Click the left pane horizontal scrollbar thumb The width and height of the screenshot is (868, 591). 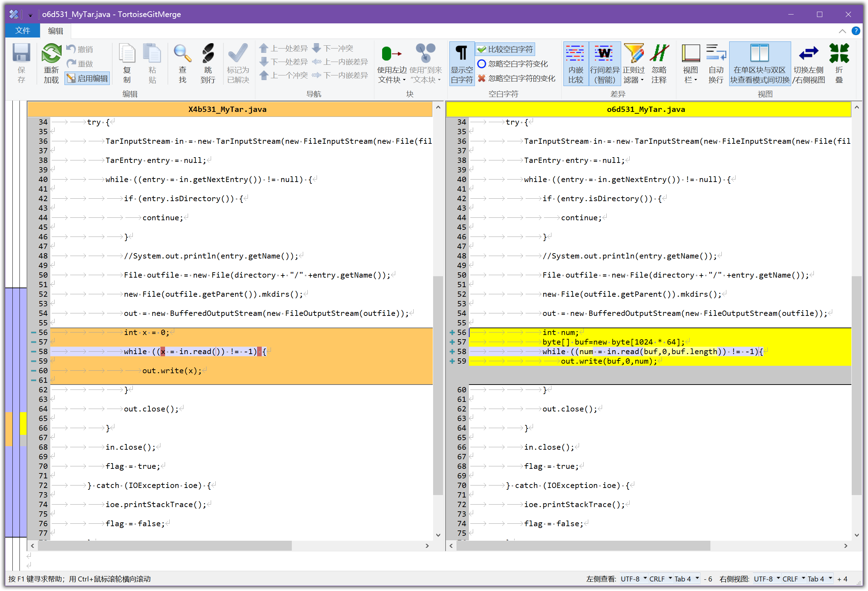[165, 546]
